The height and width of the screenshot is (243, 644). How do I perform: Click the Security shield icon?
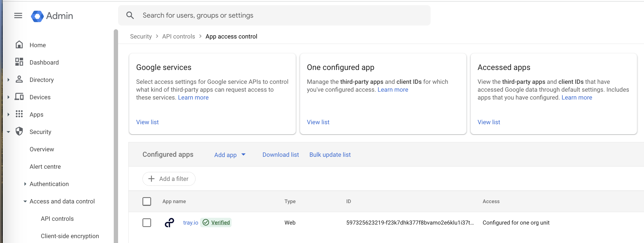coord(19,132)
